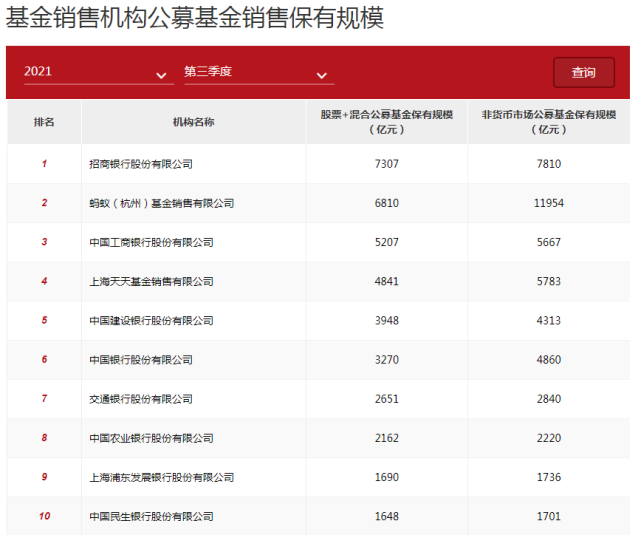Select the 排名 column header
Screen dimensions: 641x535
click(44, 122)
